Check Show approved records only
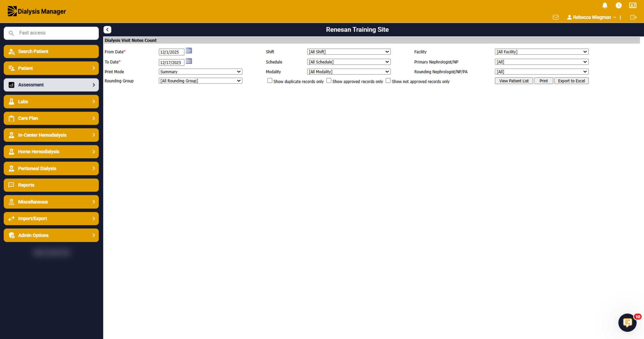The width and height of the screenshot is (644, 339). coord(329,81)
